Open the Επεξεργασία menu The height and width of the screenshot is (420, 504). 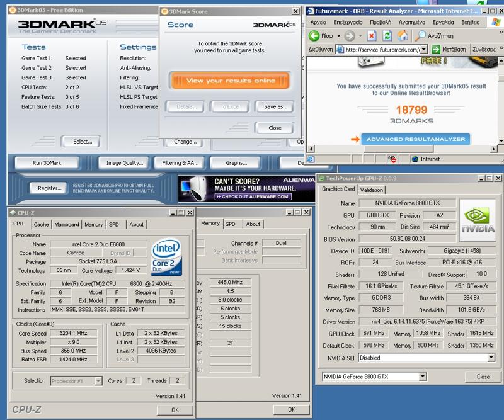click(x=348, y=22)
